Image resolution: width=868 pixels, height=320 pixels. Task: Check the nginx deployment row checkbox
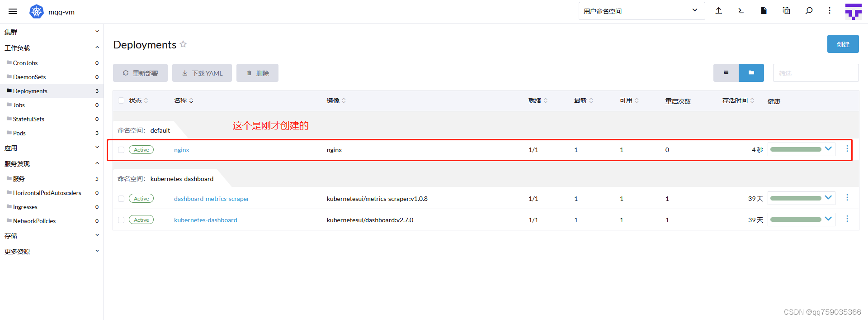(x=121, y=150)
